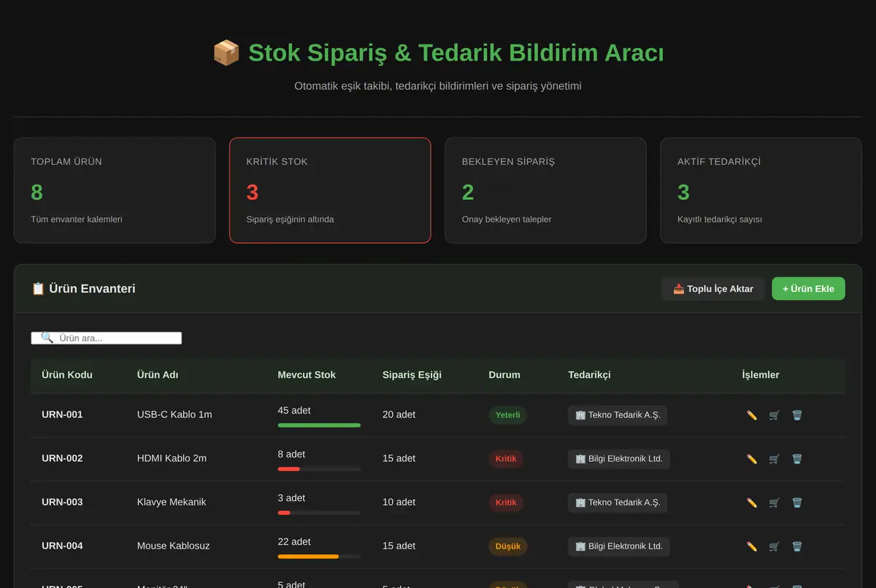Image resolution: width=876 pixels, height=588 pixels.
Task: Select product code URN-001
Action: (62, 414)
